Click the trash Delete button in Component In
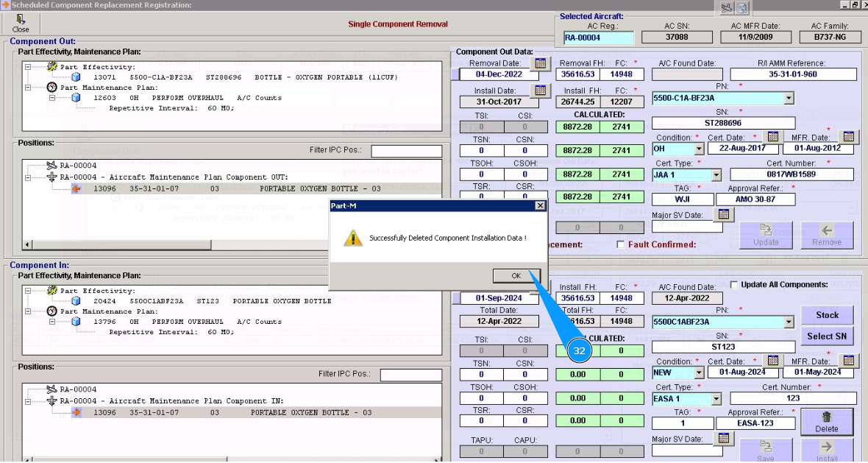 click(x=827, y=421)
